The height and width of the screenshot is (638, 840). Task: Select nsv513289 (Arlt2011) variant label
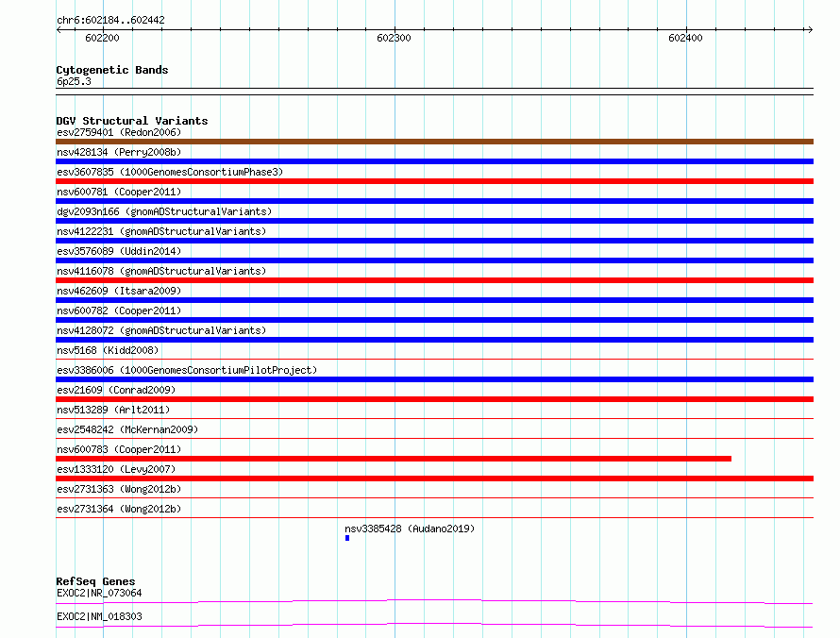coord(113,410)
